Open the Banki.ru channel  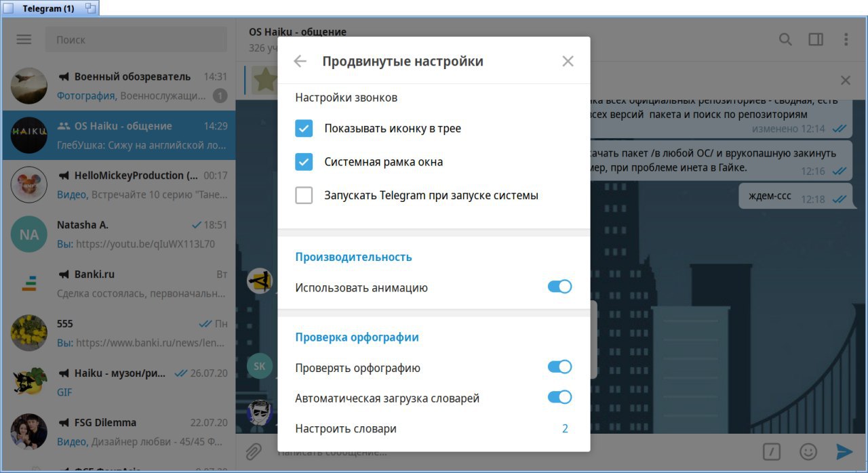tap(119, 283)
